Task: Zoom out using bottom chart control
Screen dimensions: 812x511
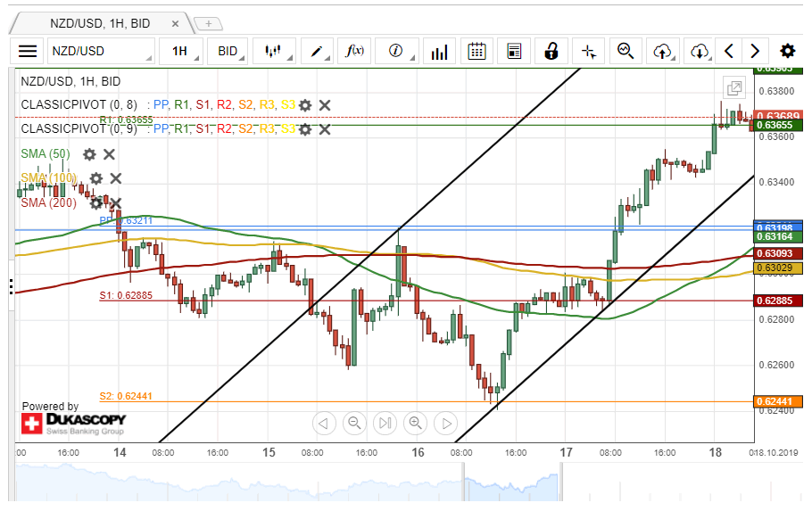Action: 354,423
